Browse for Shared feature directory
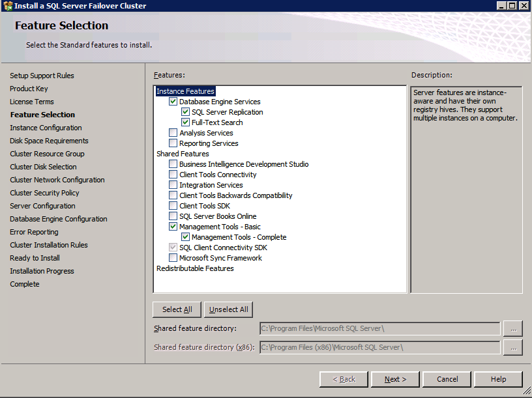The width and height of the screenshot is (532, 398). tap(513, 328)
